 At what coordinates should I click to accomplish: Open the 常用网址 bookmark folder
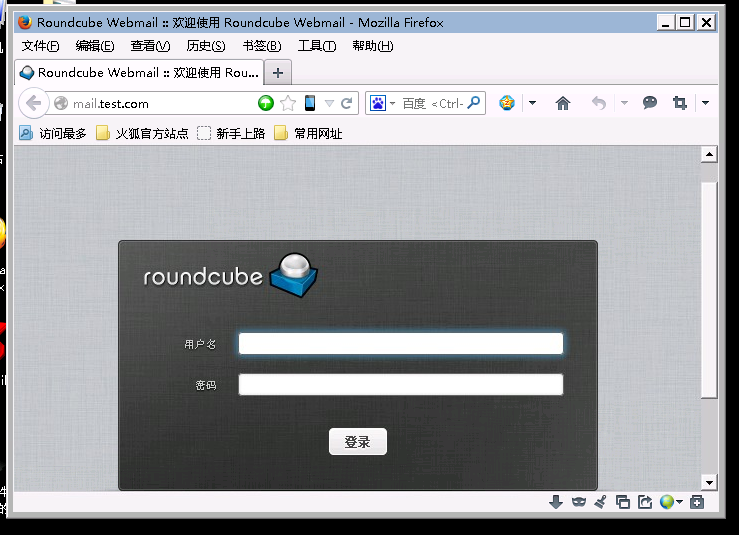point(308,133)
